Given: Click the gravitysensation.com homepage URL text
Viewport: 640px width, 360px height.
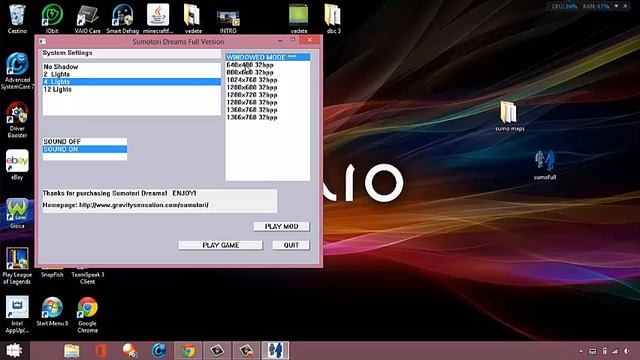Looking at the screenshot, I should [x=144, y=205].
